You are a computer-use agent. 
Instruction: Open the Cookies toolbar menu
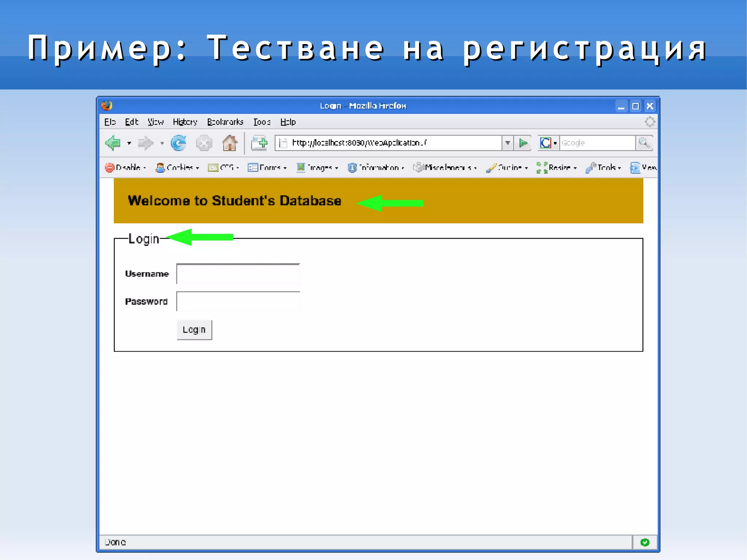(177, 167)
